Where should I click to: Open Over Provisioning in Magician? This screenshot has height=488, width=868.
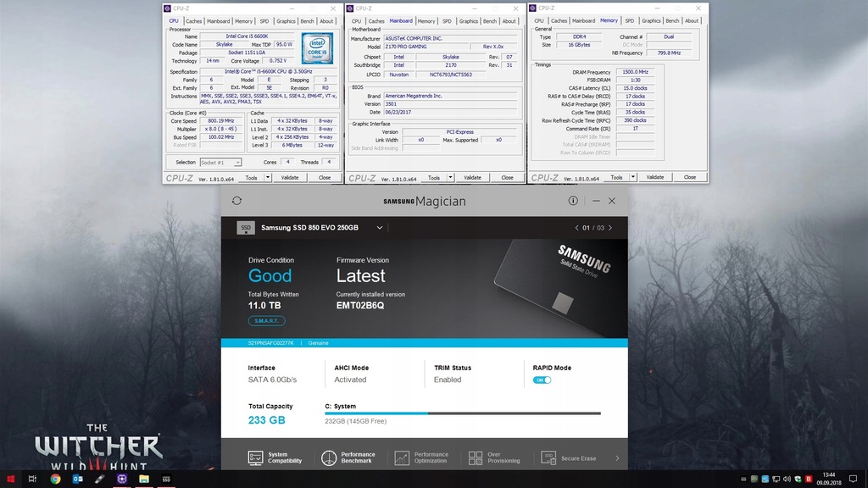click(x=494, y=457)
